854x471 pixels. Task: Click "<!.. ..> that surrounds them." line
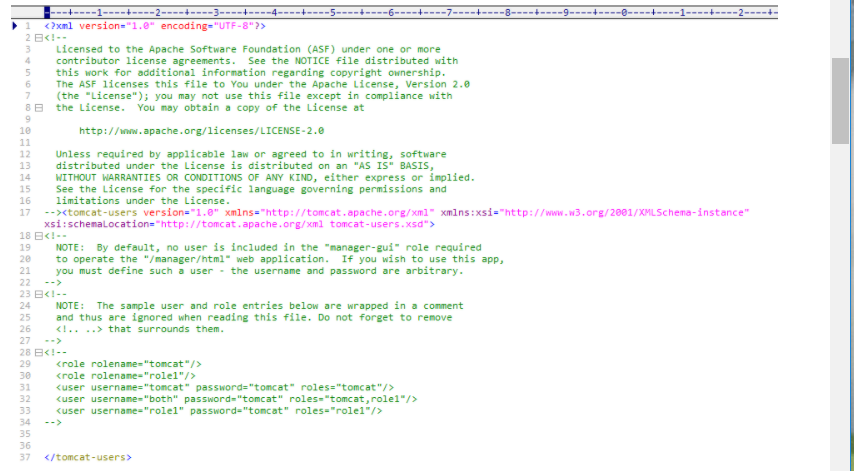[x=140, y=329]
